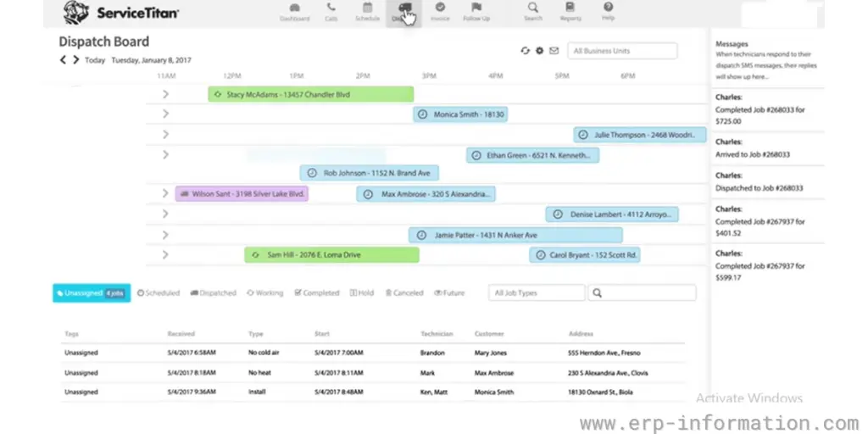
Task: Open the All Job Types dropdown
Action: point(537,292)
